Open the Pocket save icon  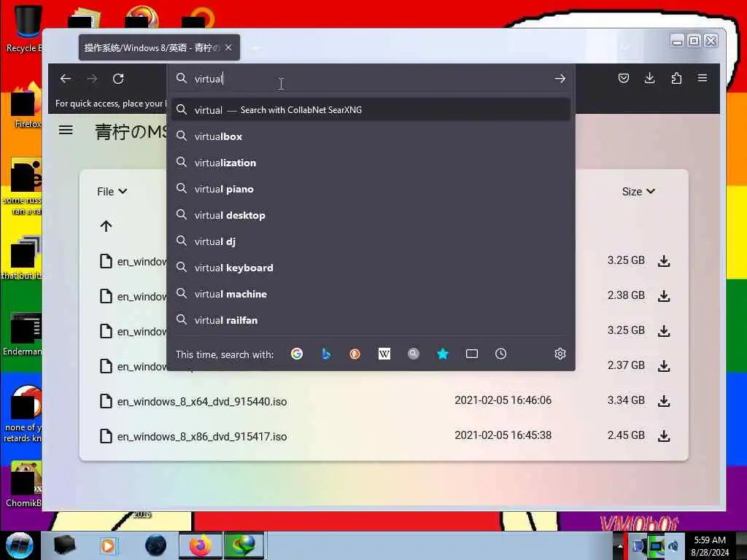click(623, 78)
